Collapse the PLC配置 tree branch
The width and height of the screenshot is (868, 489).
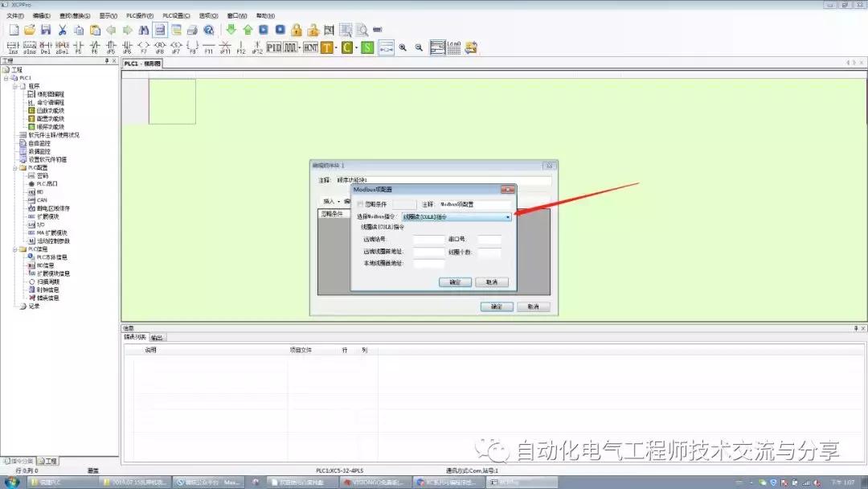15,168
